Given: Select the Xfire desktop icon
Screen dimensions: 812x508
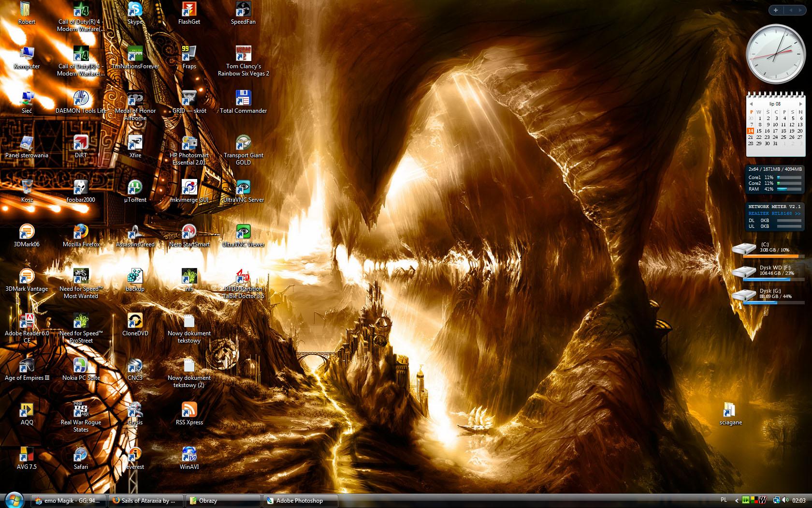Looking at the screenshot, I should click(x=135, y=147).
